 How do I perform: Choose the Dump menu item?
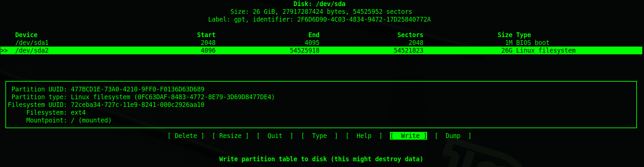tap(453, 136)
